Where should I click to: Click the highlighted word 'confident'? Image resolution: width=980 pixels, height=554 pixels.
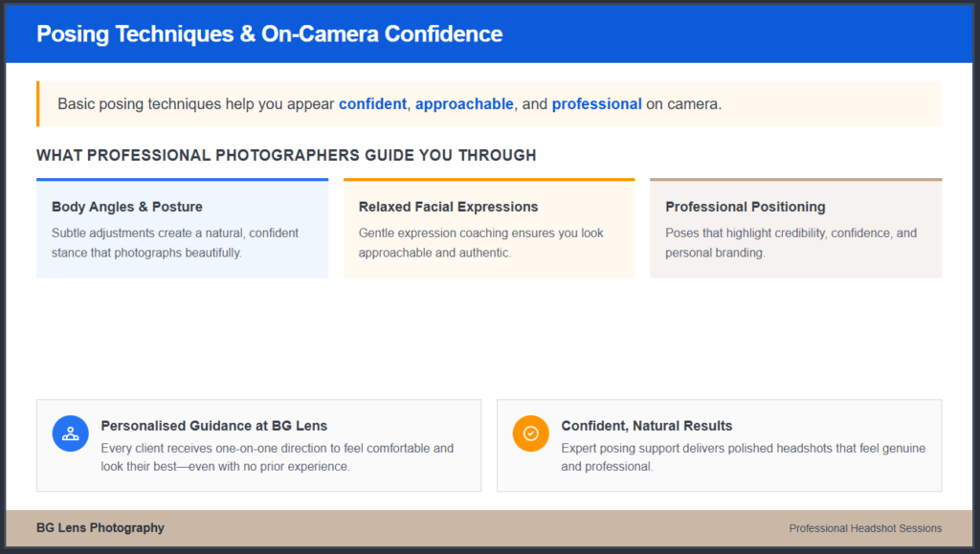click(x=372, y=103)
